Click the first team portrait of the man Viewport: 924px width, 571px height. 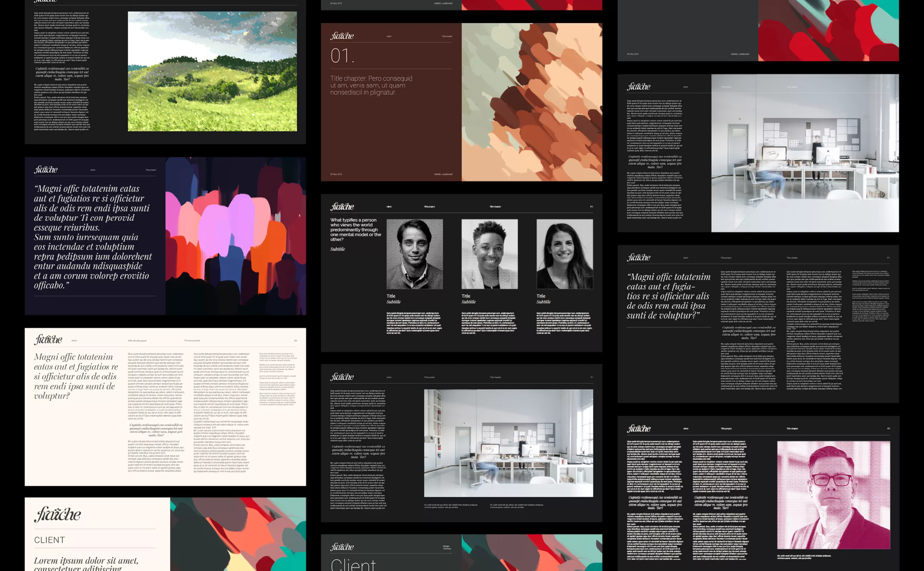[x=414, y=254]
